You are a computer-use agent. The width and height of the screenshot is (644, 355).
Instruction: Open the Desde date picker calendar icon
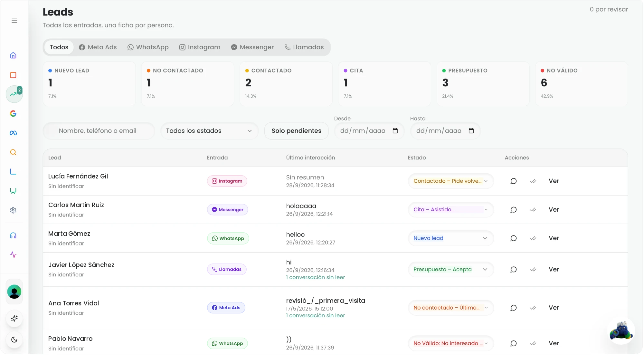tap(395, 131)
